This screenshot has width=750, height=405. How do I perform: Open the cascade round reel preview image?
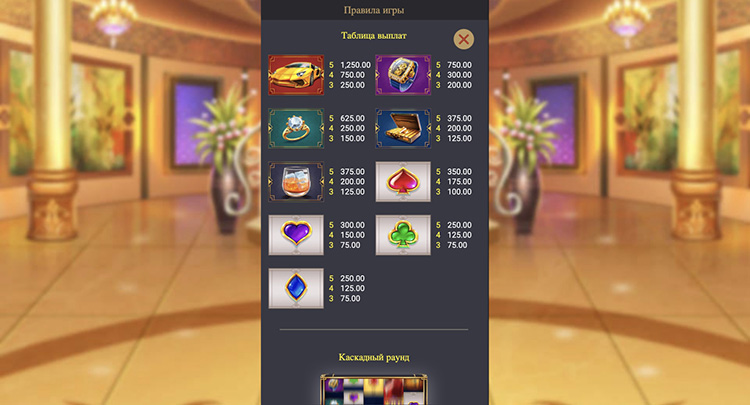[374, 390]
